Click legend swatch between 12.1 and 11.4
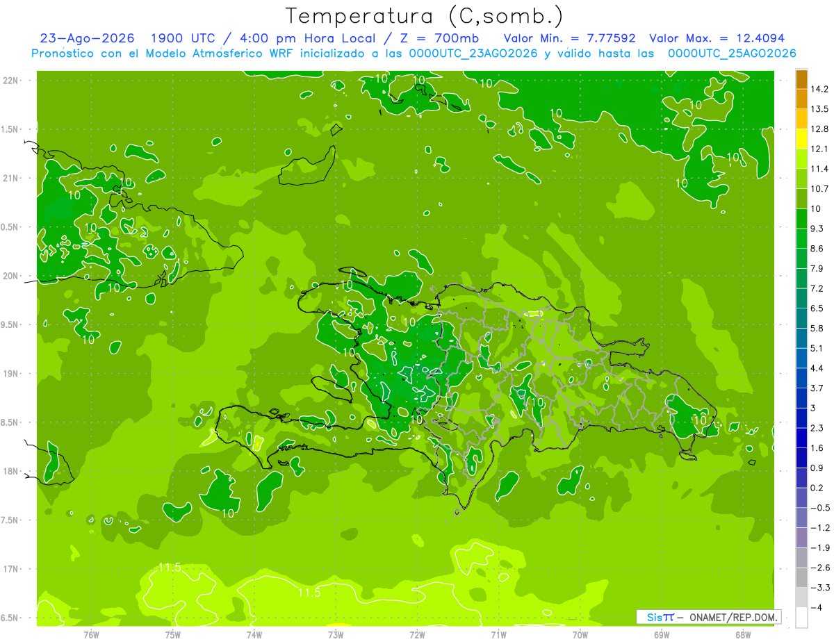This screenshot has height=644, width=834. (801, 158)
